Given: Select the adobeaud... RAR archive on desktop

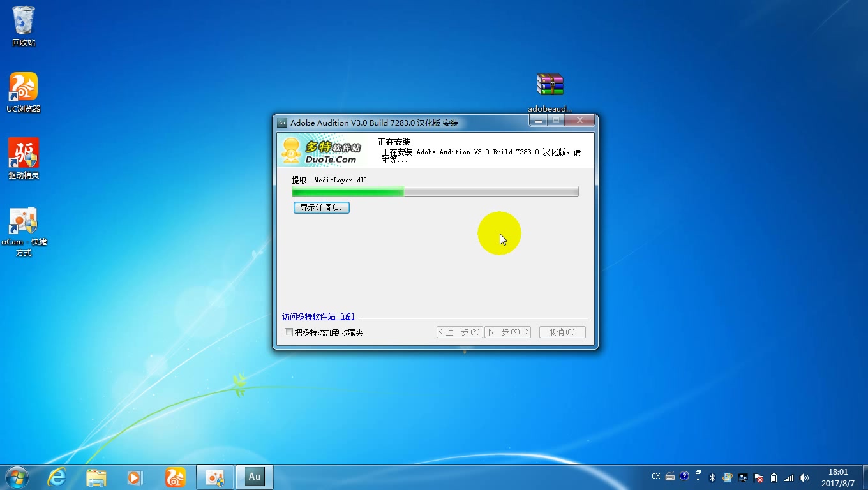Looking at the screenshot, I should click(550, 92).
